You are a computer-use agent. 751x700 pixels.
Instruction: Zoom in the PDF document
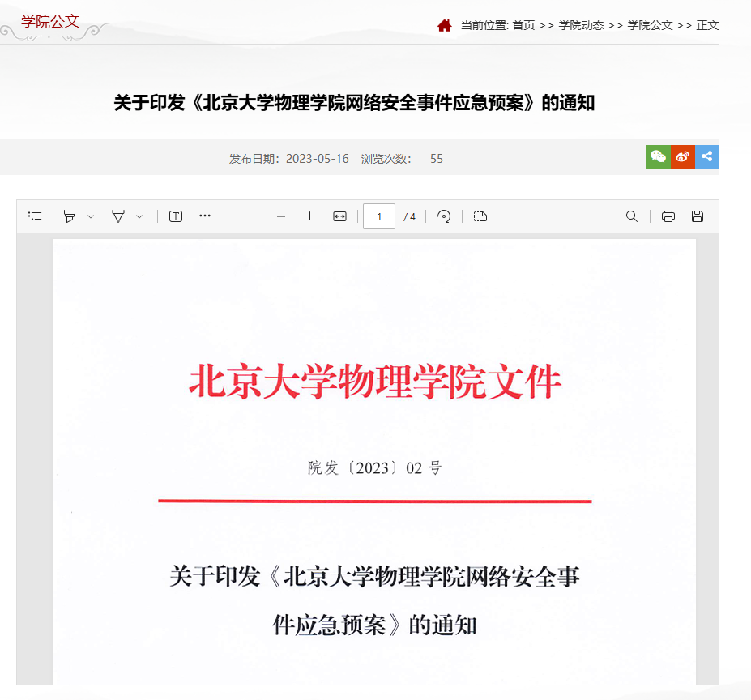[309, 216]
